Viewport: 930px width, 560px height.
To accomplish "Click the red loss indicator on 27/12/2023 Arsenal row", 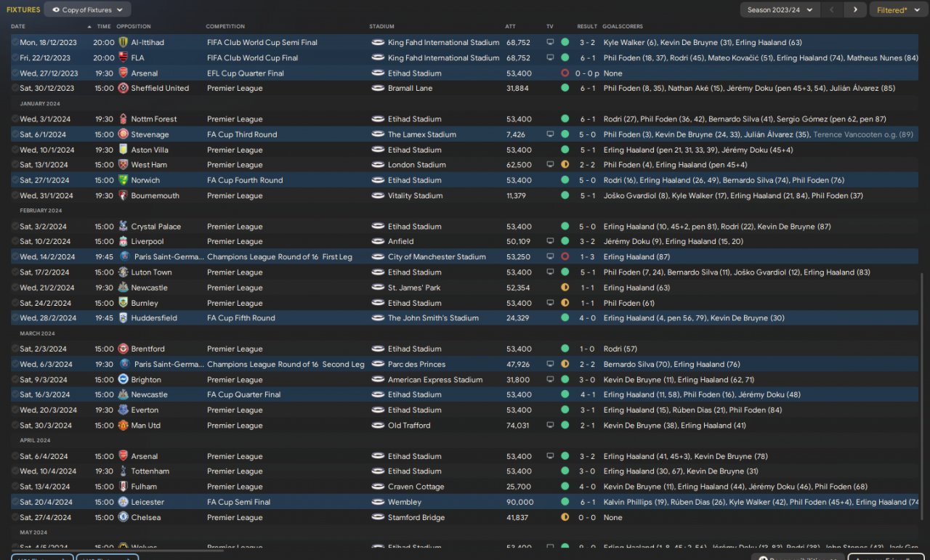I will (x=565, y=73).
